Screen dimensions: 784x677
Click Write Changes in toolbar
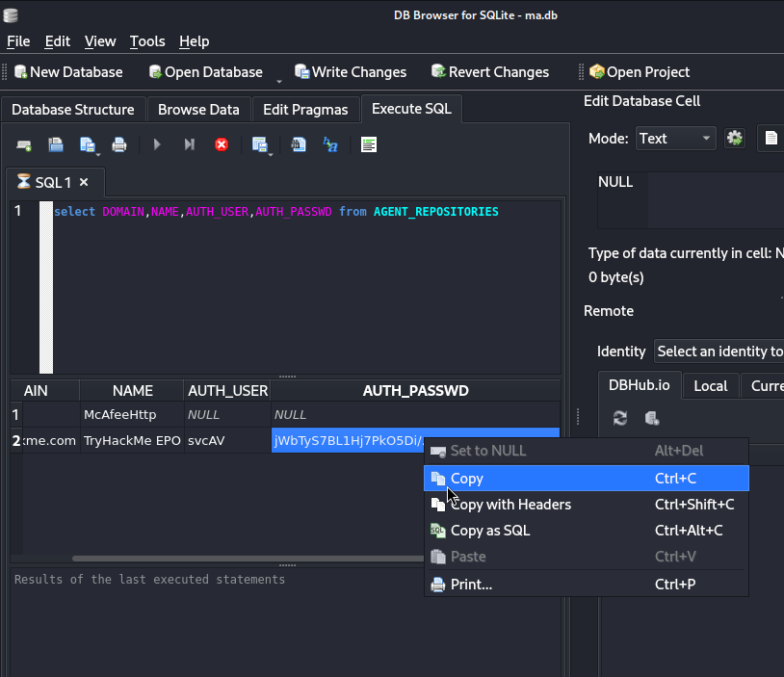pos(351,72)
